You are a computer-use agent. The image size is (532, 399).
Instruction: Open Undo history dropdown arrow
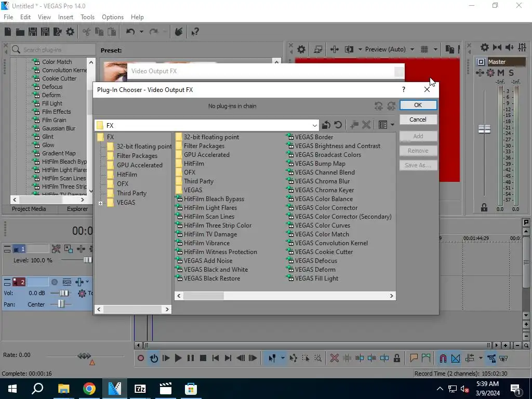pos(141,32)
